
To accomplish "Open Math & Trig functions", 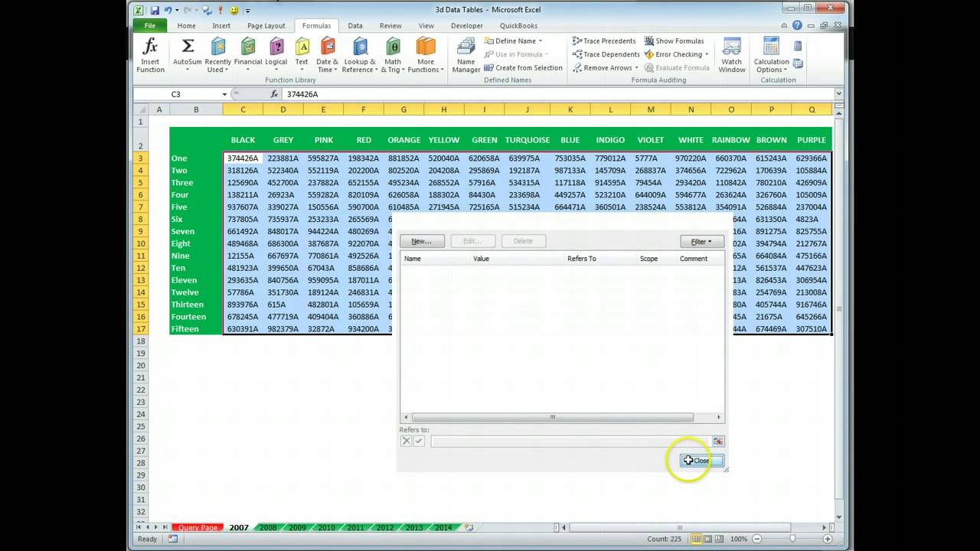I will click(393, 55).
